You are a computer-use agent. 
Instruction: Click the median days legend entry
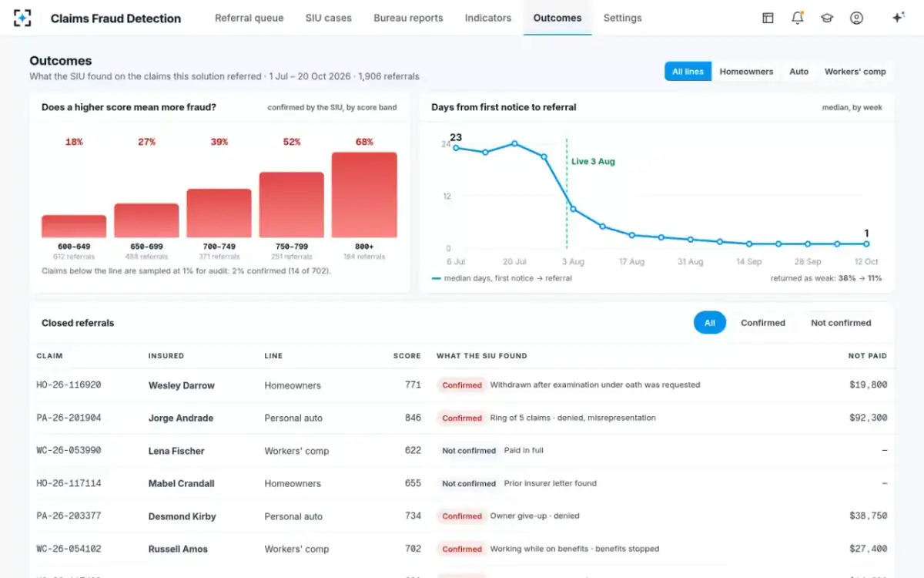502,278
